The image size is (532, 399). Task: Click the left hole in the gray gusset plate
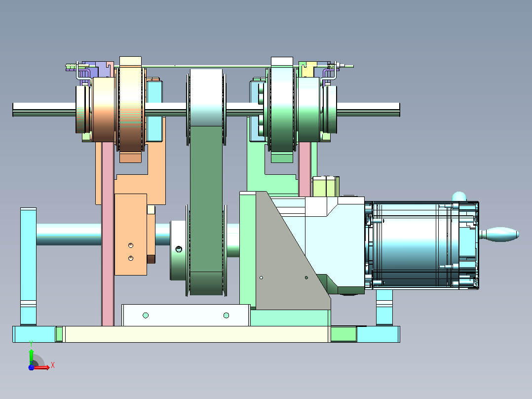tap(261, 278)
